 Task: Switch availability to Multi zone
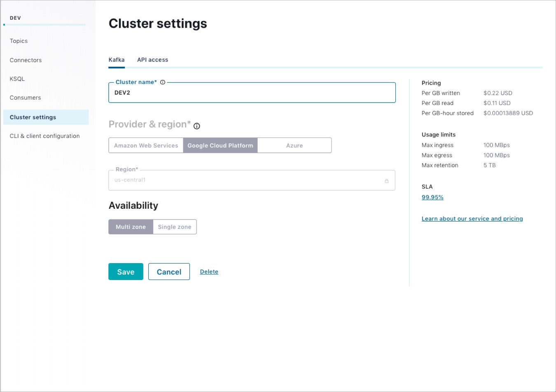point(131,227)
